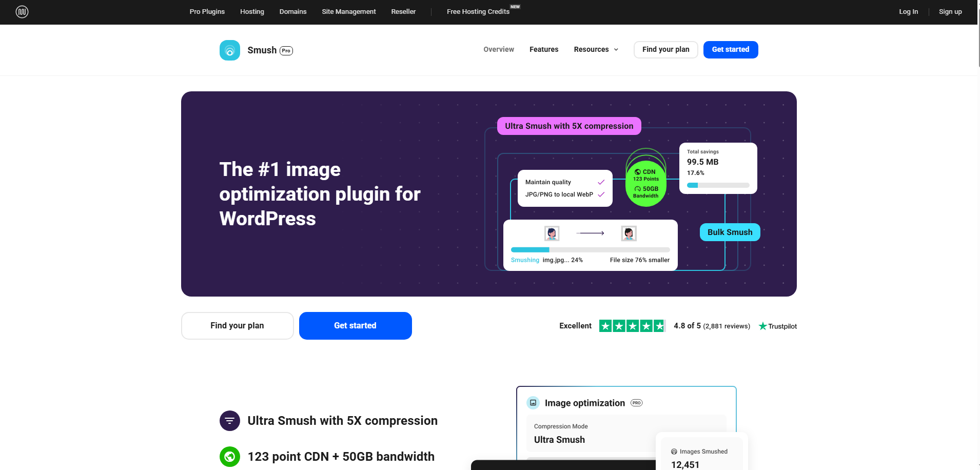
Task: Click the JPG/PNG to local WebP checkmark
Action: point(601,194)
